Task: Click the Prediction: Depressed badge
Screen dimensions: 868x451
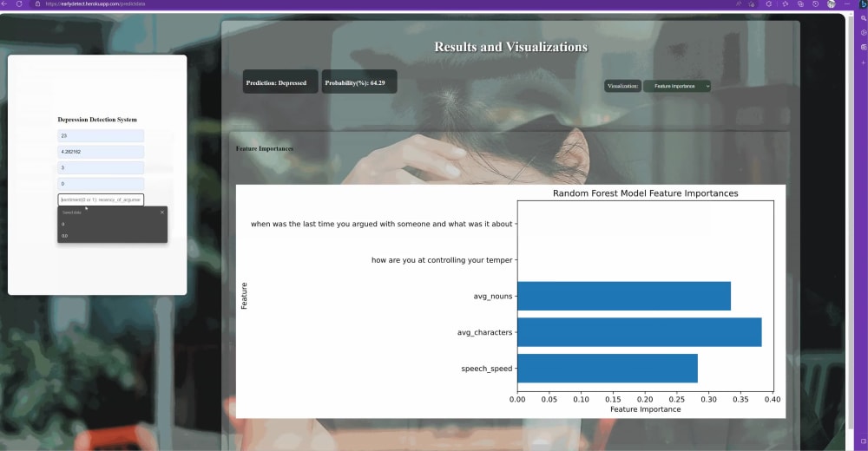Action: tap(280, 82)
